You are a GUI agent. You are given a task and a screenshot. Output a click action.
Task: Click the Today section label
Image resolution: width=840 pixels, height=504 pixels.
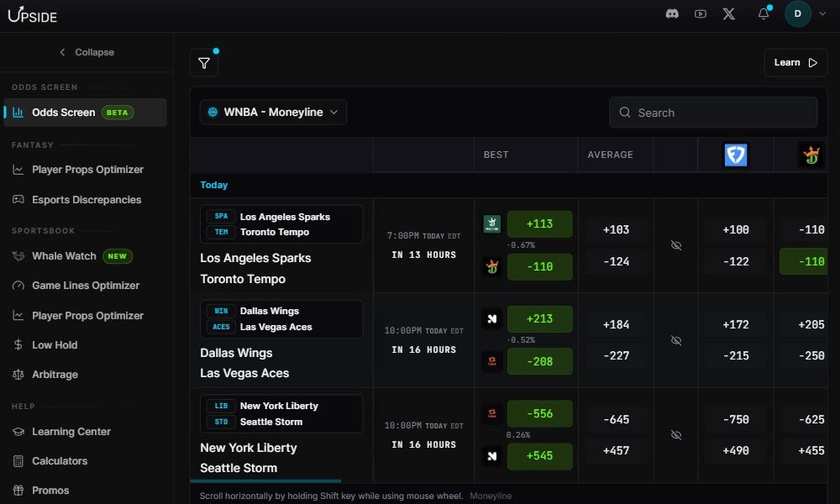(x=213, y=185)
